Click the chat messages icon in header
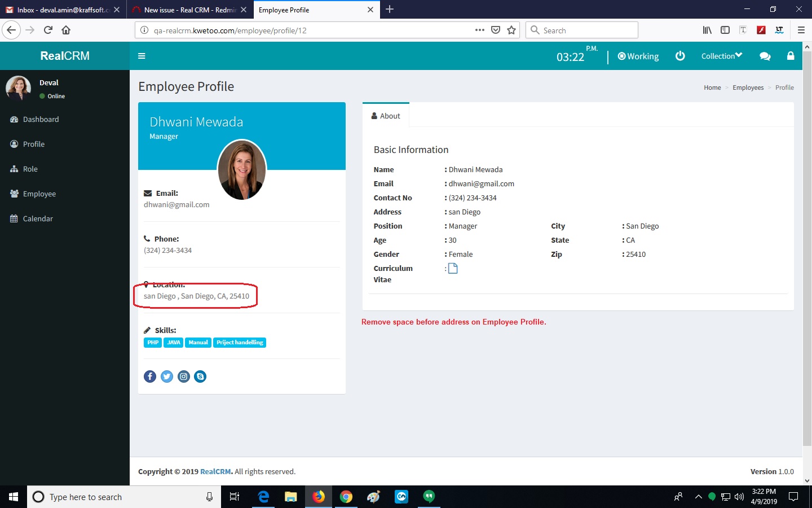The height and width of the screenshot is (508, 812). click(x=765, y=56)
